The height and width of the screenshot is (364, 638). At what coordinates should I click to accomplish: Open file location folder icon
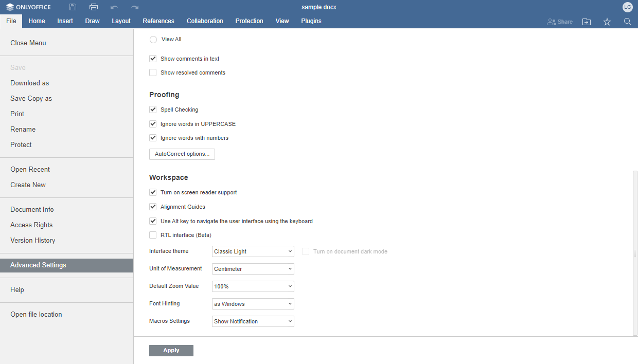click(587, 22)
